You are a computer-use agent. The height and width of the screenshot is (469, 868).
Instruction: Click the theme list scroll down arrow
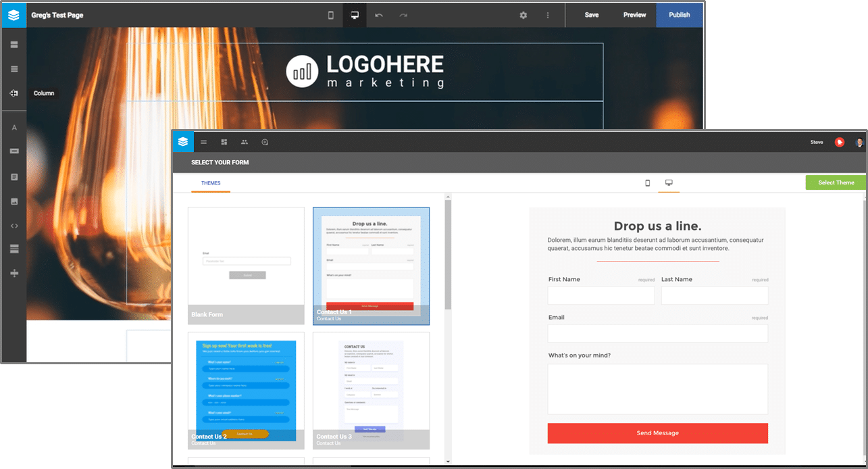[448, 462]
